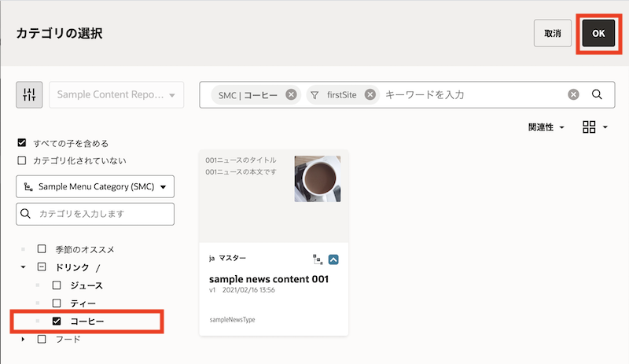Click the ドリンク label

(x=72, y=267)
